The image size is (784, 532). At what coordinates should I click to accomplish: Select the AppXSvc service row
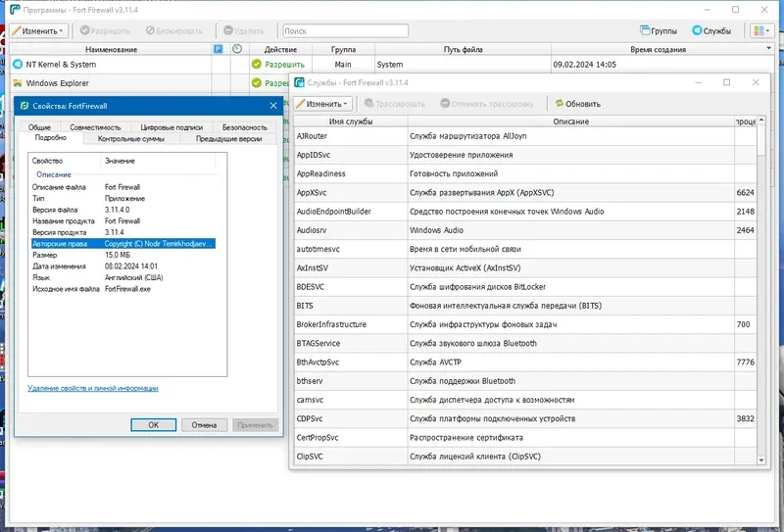(x=525, y=192)
